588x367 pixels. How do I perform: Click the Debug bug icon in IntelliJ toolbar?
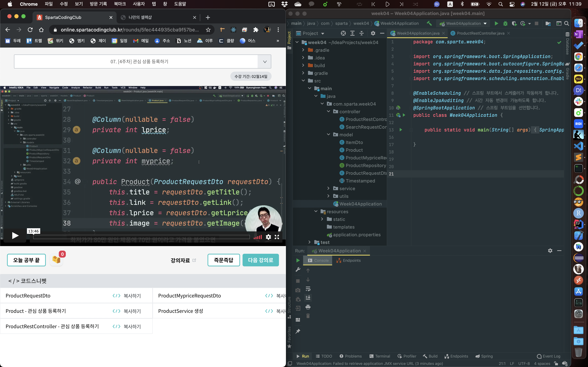(505, 24)
